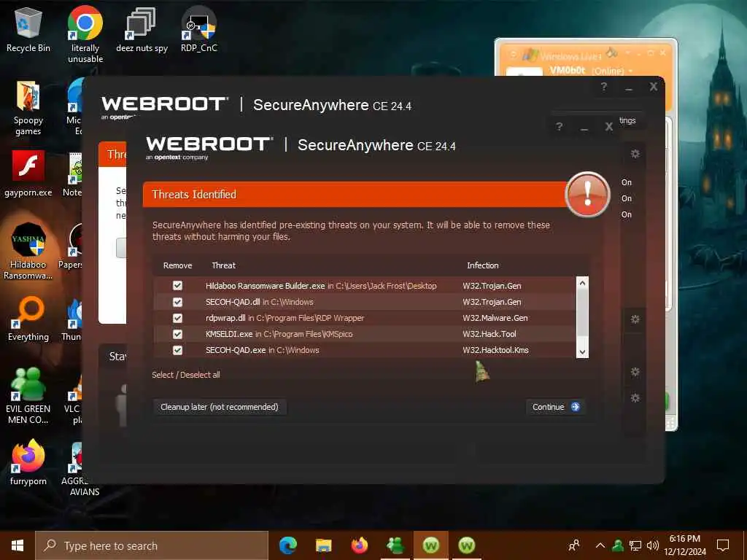Click the Type here to search box
This screenshot has width=747, height=560.
pyautogui.click(x=152, y=545)
